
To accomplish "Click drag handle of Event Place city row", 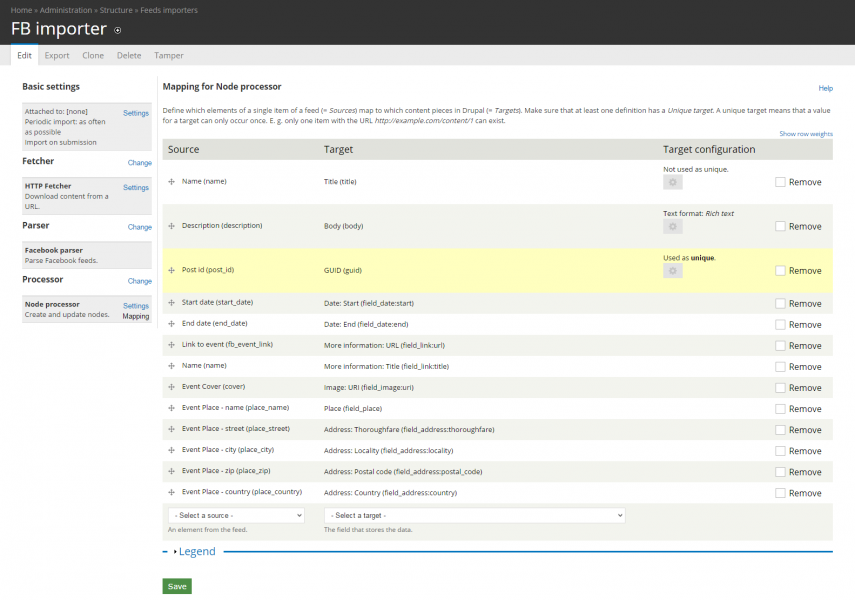I will tap(171, 451).
